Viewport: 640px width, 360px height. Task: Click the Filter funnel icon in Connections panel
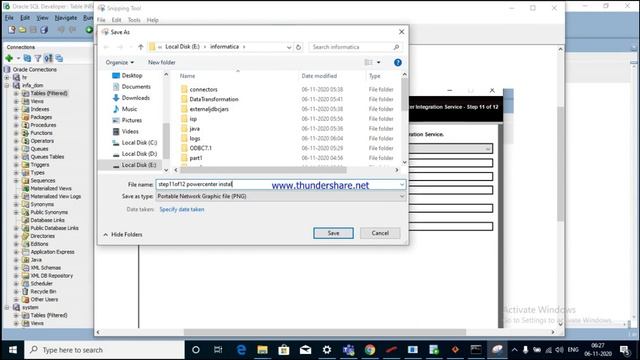click(38, 58)
